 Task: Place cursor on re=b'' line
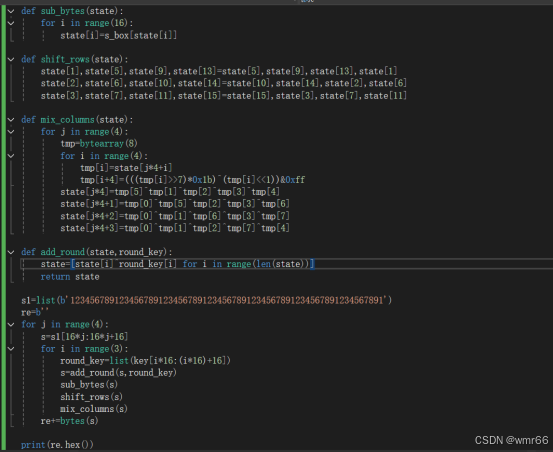[x=35, y=312]
